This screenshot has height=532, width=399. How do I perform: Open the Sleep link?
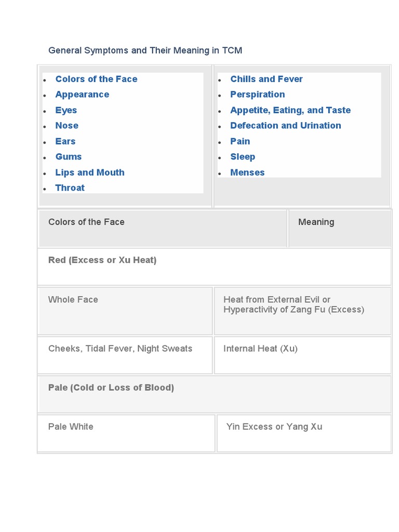point(243,157)
